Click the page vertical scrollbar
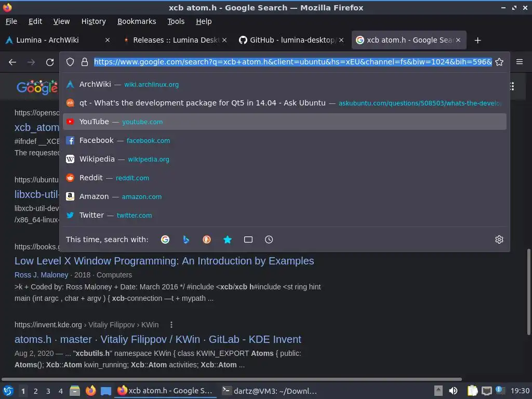This screenshot has width=532, height=399. (x=528, y=292)
